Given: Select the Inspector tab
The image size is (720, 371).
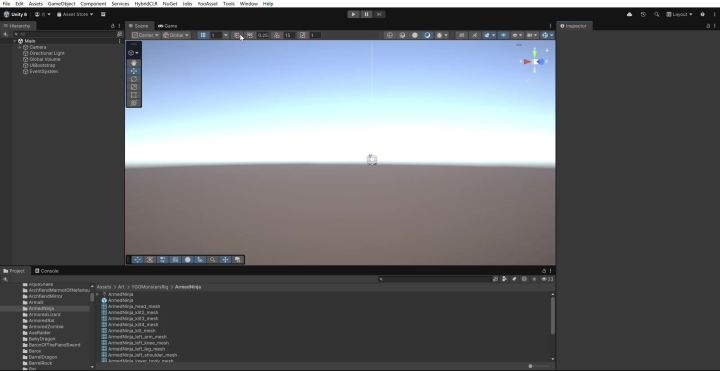Looking at the screenshot, I should point(574,26).
